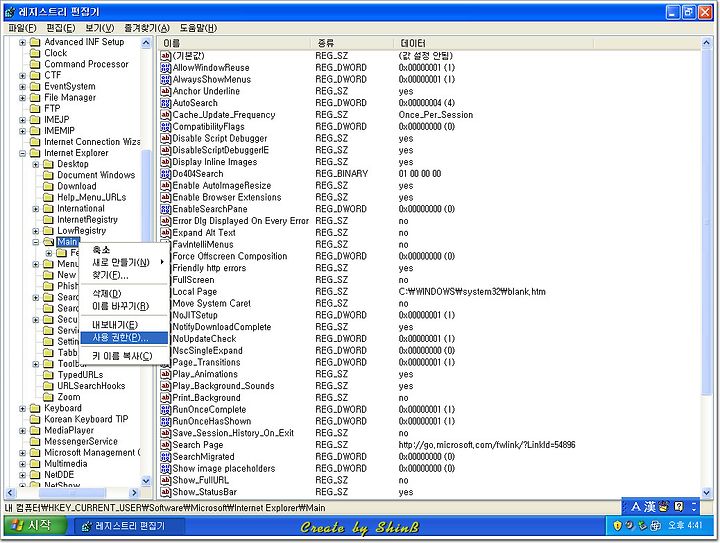Click tree horizontal scroll right arrow
The height and width of the screenshot is (543, 720).
134,493
